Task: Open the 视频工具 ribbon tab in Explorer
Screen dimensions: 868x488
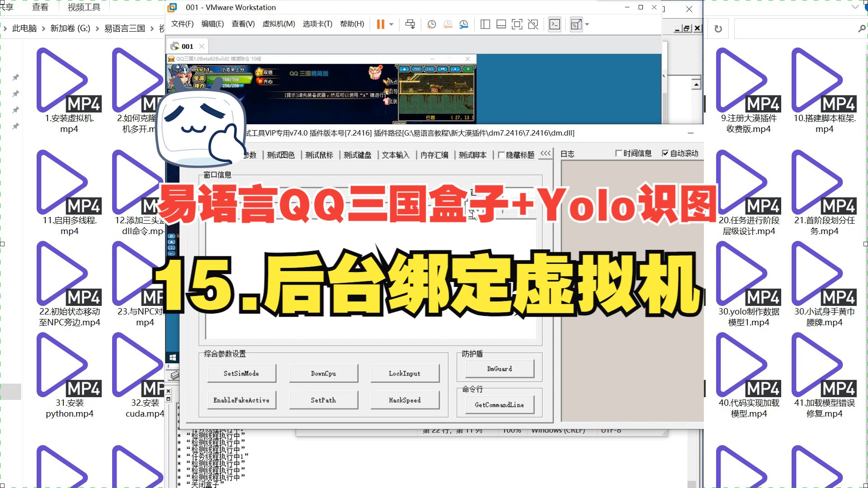Action: (84, 7)
